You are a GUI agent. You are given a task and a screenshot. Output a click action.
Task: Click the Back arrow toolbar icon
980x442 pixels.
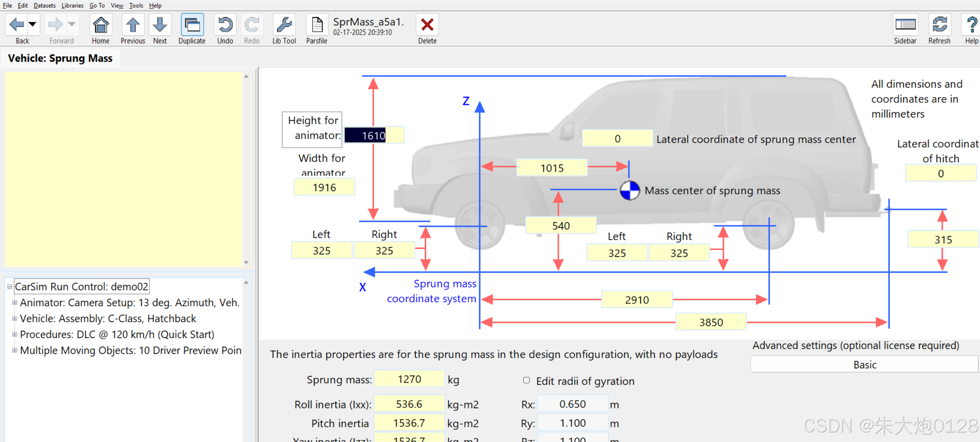click(x=17, y=25)
